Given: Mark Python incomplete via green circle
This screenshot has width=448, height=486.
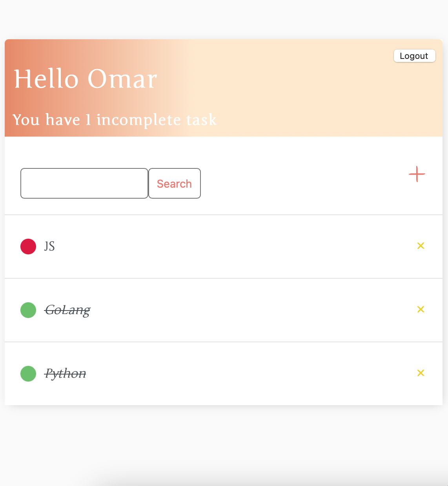Looking at the screenshot, I should [28, 374].
